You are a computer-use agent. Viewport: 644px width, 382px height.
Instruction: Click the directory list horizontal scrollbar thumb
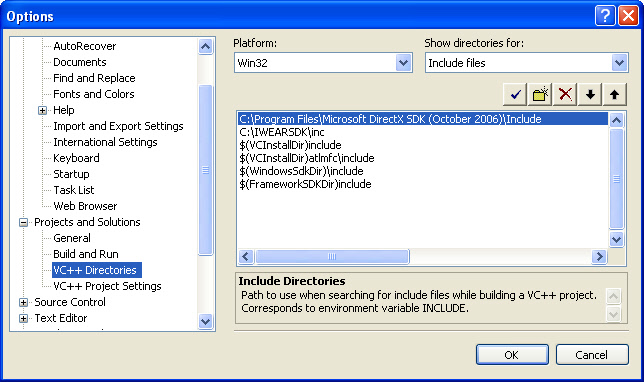[x=332, y=256]
